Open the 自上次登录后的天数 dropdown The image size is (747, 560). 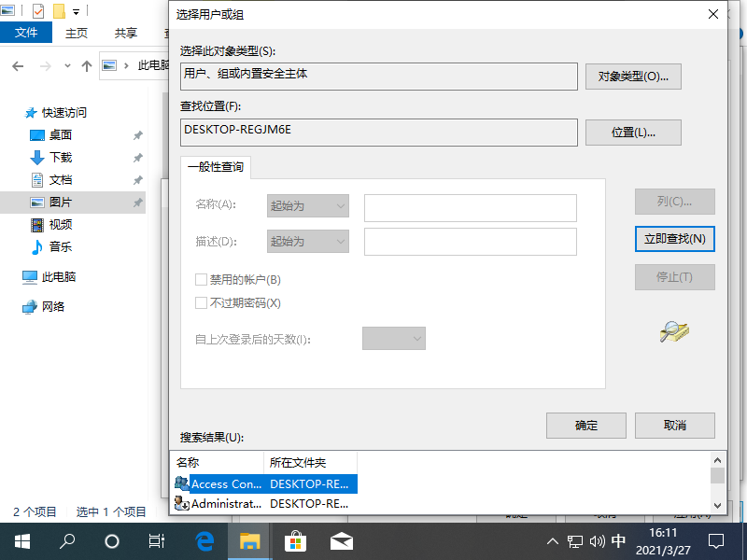[x=393, y=338]
